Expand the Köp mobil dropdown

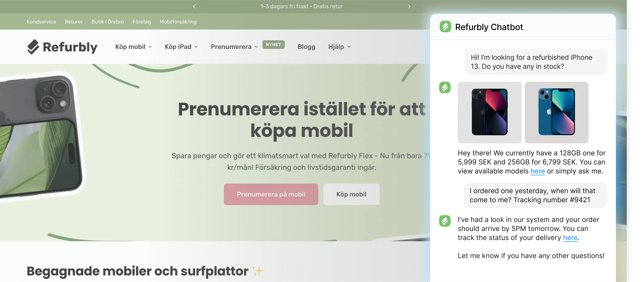coord(133,47)
